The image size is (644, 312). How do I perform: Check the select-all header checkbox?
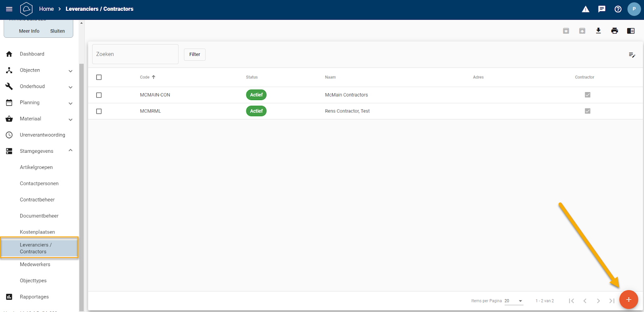coord(99,77)
